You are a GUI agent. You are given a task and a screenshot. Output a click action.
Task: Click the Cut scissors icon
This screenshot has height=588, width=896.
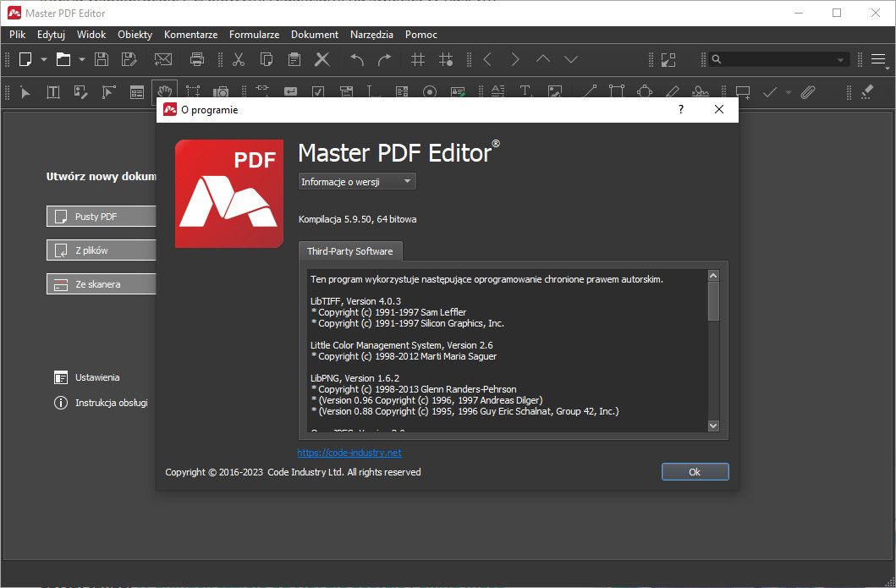pyautogui.click(x=239, y=59)
